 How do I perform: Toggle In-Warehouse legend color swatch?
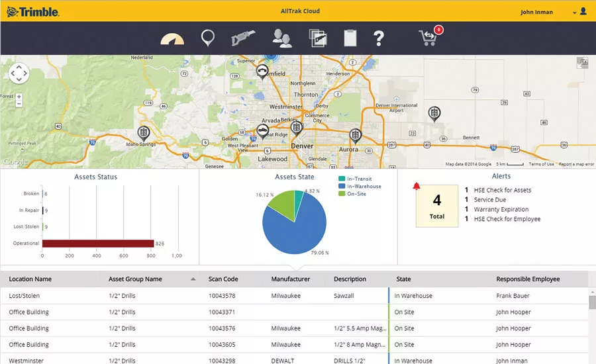tap(342, 186)
